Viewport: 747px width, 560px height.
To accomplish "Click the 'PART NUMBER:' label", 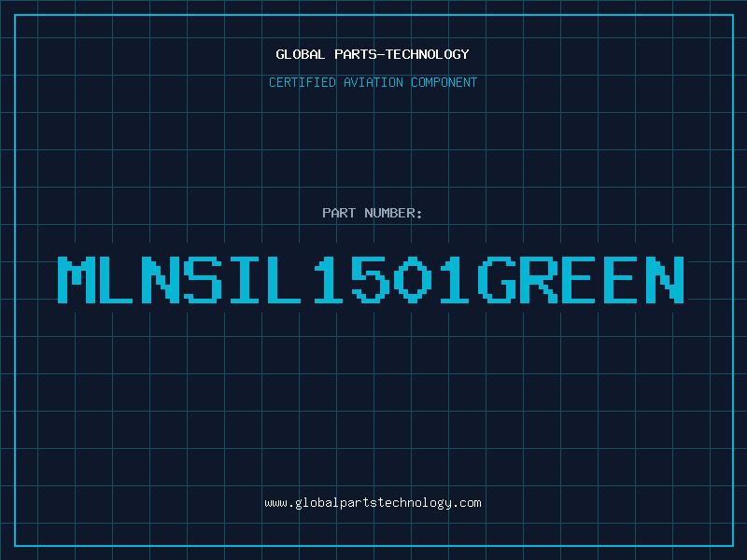I will click(x=373, y=213).
